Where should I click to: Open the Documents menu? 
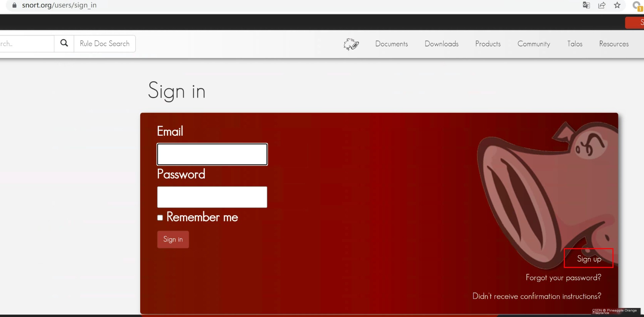tap(391, 44)
